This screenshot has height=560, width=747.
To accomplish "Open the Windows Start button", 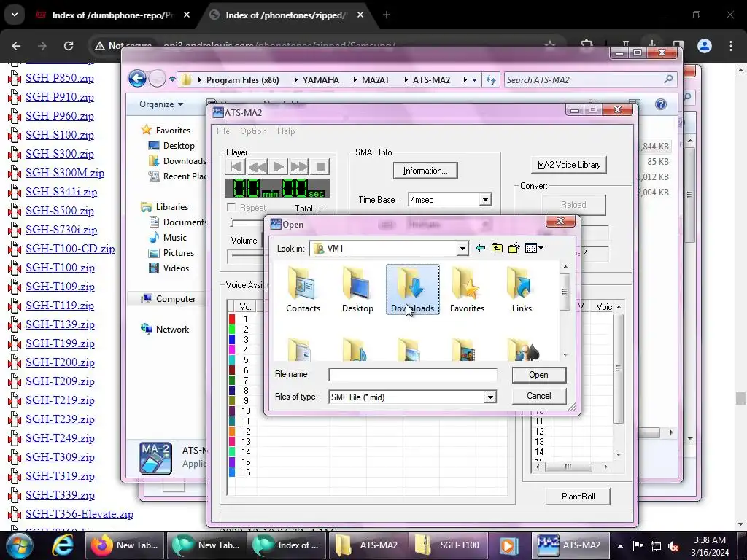I will [19, 545].
